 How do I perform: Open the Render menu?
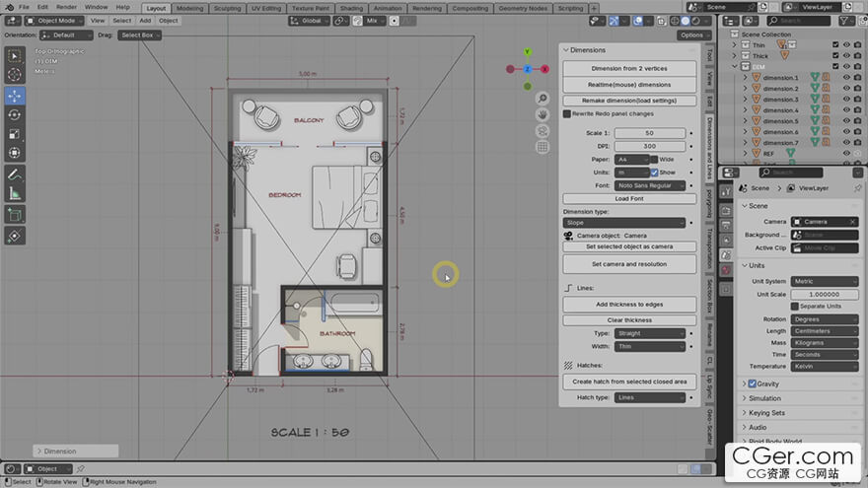tap(66, 7)
